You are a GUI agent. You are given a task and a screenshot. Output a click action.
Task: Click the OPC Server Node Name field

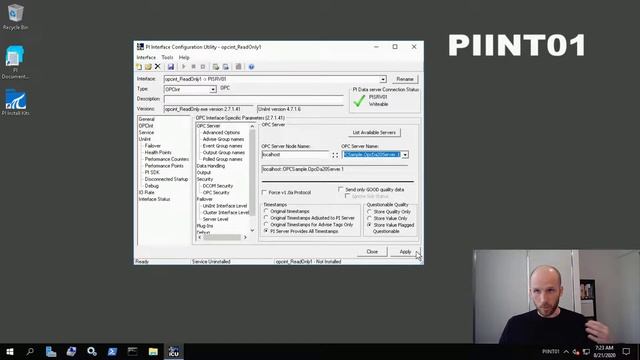(x=296, y=155)
